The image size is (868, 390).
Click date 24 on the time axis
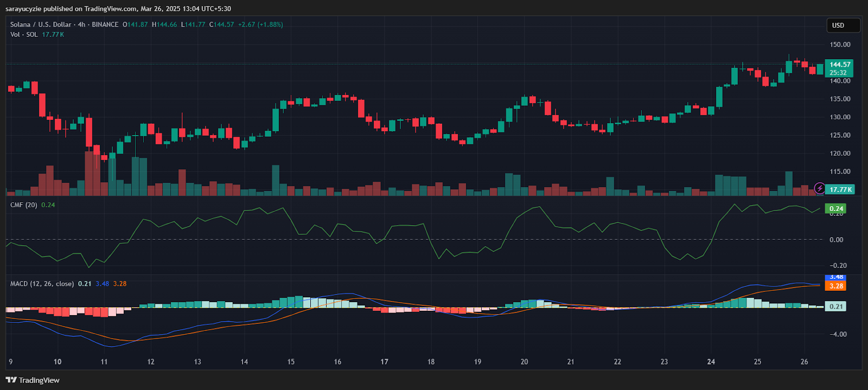tap(711, 362)
